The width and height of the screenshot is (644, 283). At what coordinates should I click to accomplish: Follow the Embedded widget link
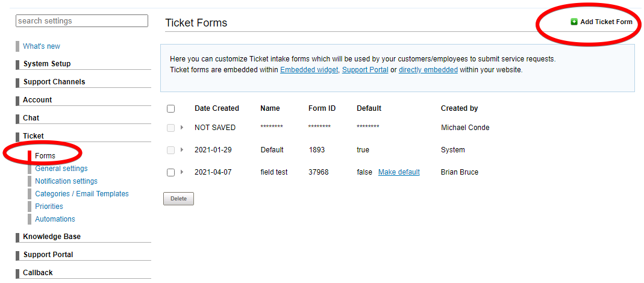tap(309, 70)
